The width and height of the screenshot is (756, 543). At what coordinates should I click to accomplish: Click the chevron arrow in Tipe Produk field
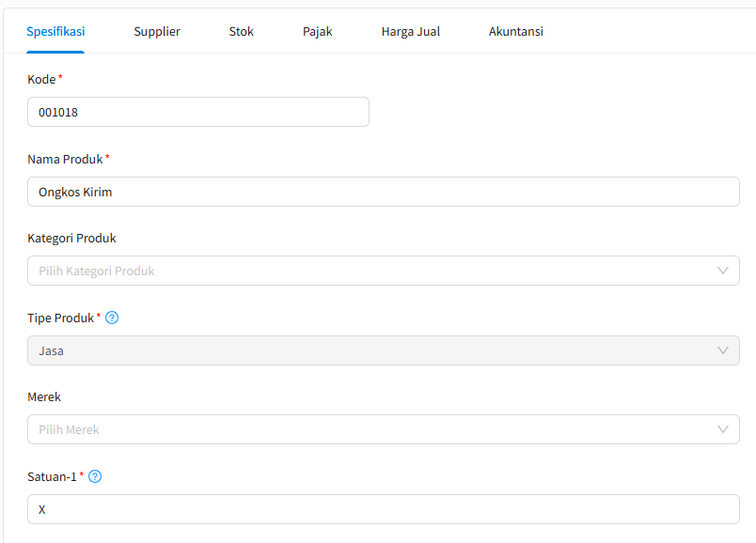coord(722,350)
